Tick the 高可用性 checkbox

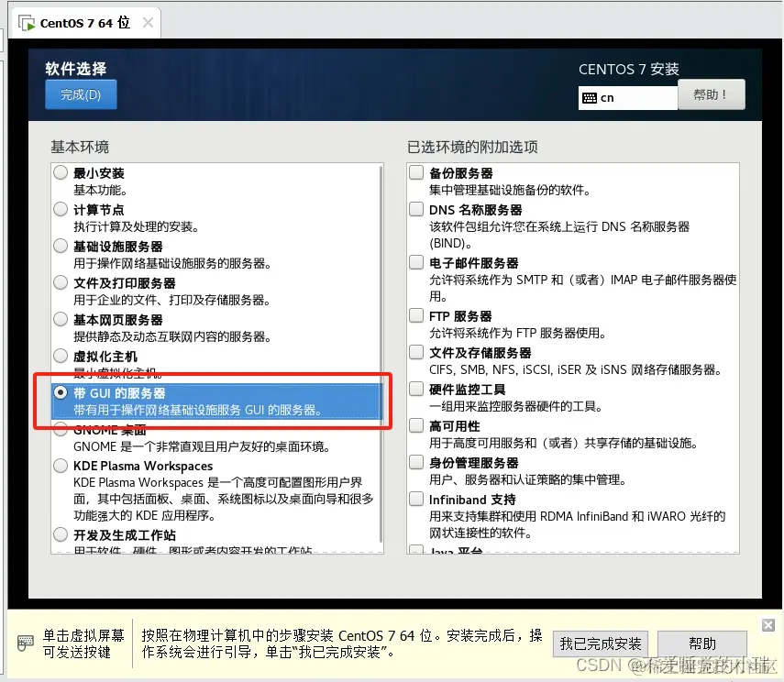pos(416,425)
